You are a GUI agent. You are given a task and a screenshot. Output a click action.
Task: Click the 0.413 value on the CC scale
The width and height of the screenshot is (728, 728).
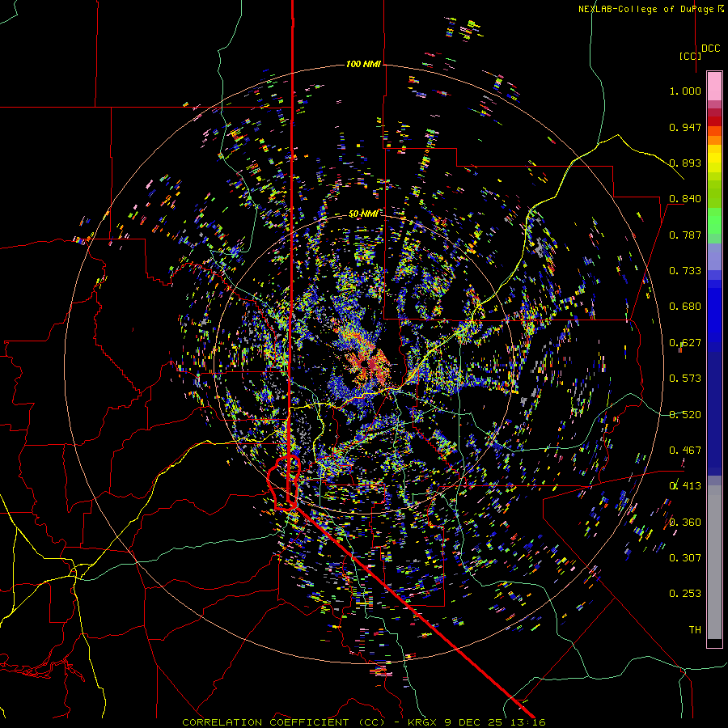click(685, 486)
